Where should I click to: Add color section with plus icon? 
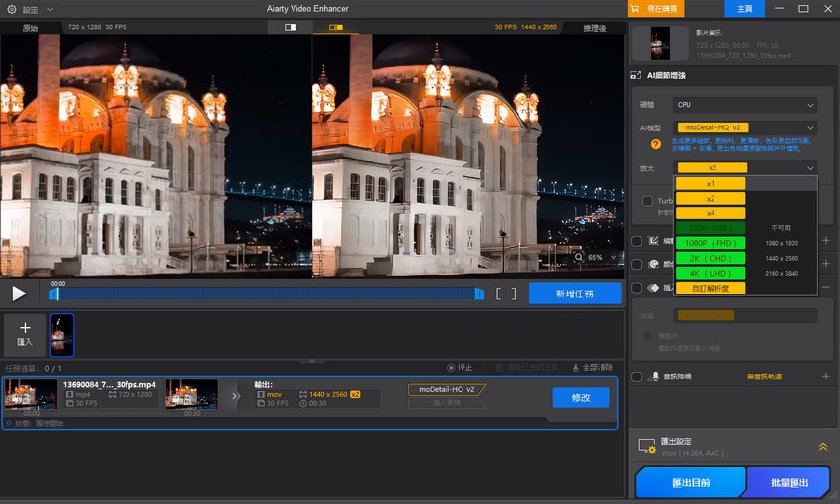tap(826, 264)
